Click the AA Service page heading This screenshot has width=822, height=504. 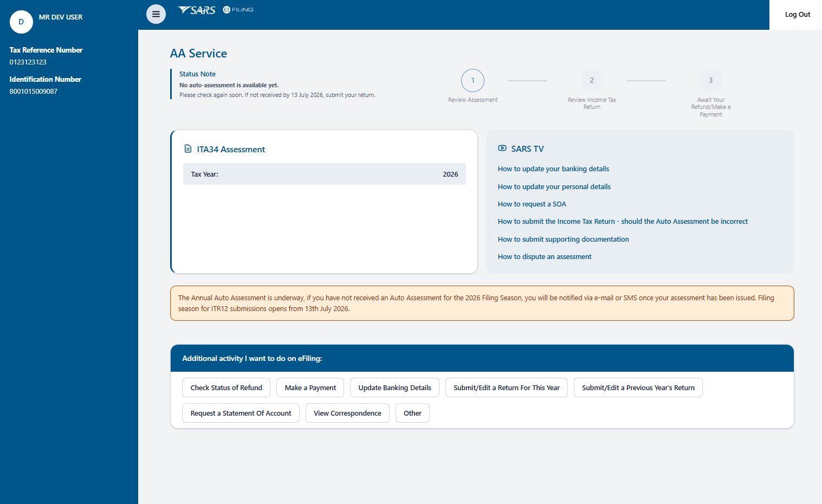click(198, 53)
